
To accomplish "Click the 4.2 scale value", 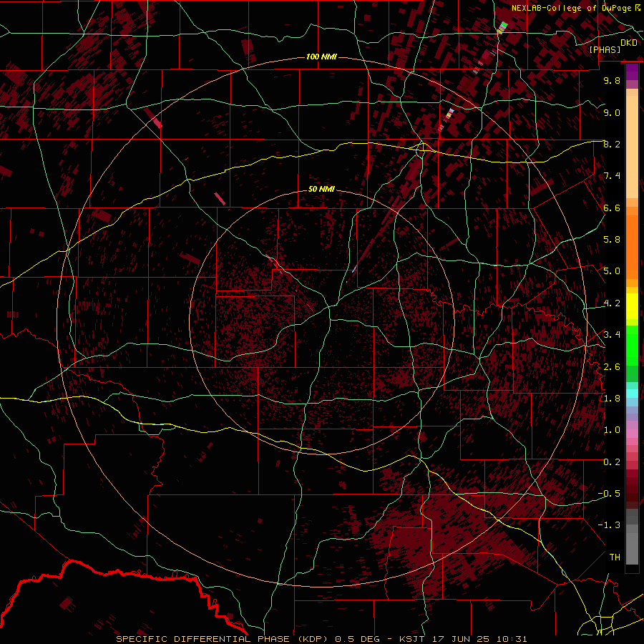I will click(612, 303).
